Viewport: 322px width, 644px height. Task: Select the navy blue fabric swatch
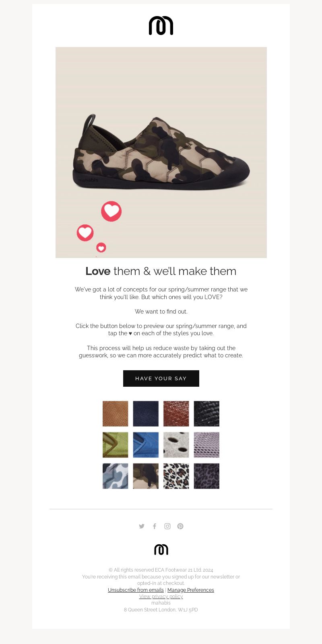pos(146,414)
